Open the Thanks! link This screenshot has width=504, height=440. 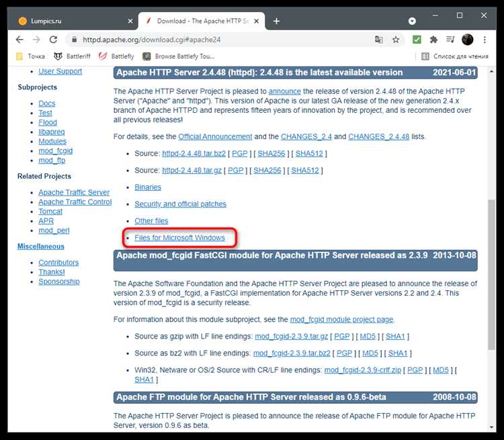pyautogui.click(x=52, y=272)
